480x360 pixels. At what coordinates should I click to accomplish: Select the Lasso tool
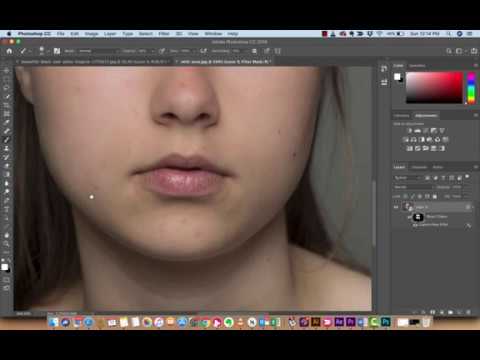[x=6, y=88]
